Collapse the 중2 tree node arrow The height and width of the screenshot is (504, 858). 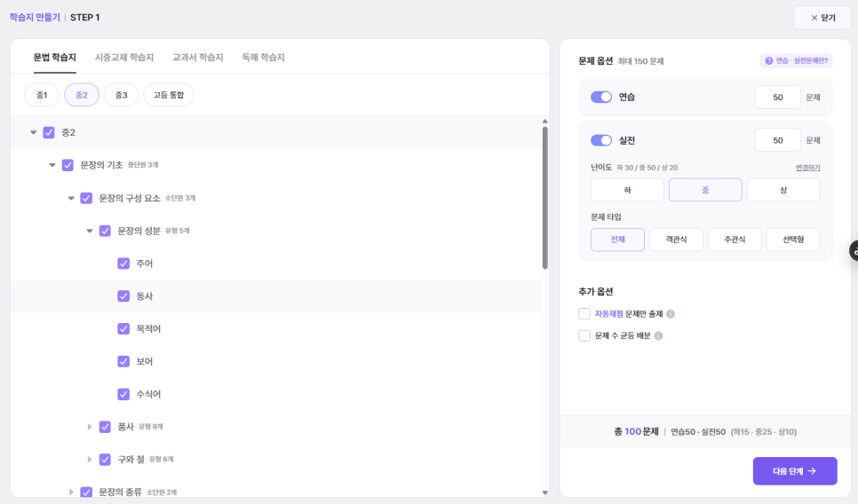point(34,132)
